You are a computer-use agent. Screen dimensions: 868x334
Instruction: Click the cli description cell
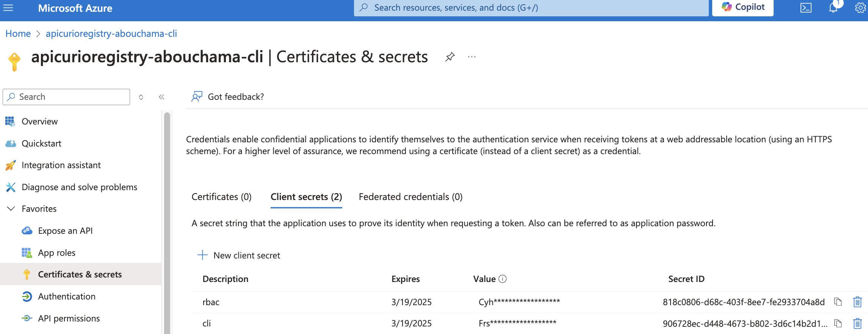(207, 323)
